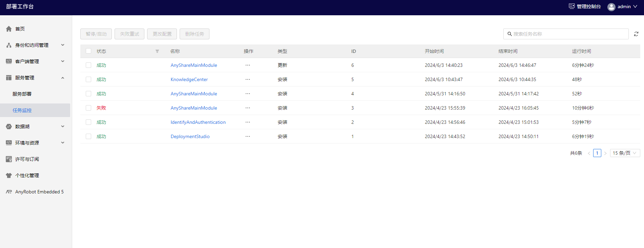Expand the 身份和访问管理 menu chevron
Viewport: 644px width, 248px height.
pos(63,45)
